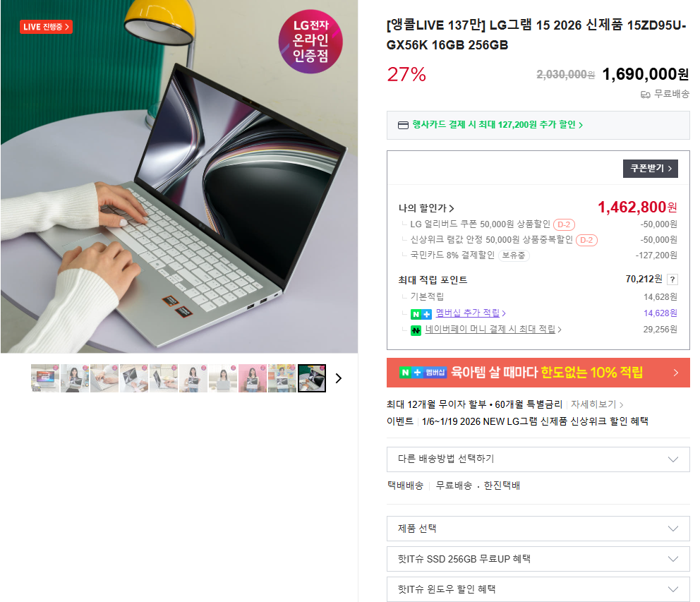Open 핫IT슈 SSD 256GB 무료UP 혜택 dropdown
This screenshot has width=700, height=602.
pyautogui.click(x=538, y=559)
